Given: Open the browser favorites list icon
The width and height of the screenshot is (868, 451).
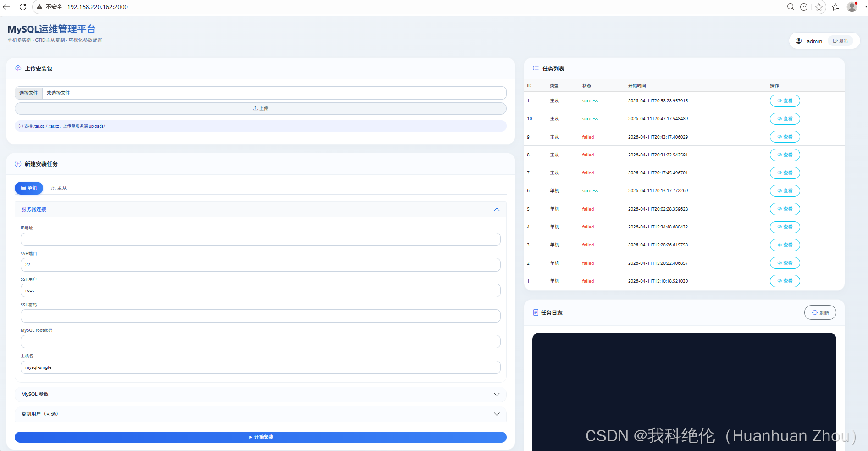Looking at the screenshot, I should click(835, 7).
